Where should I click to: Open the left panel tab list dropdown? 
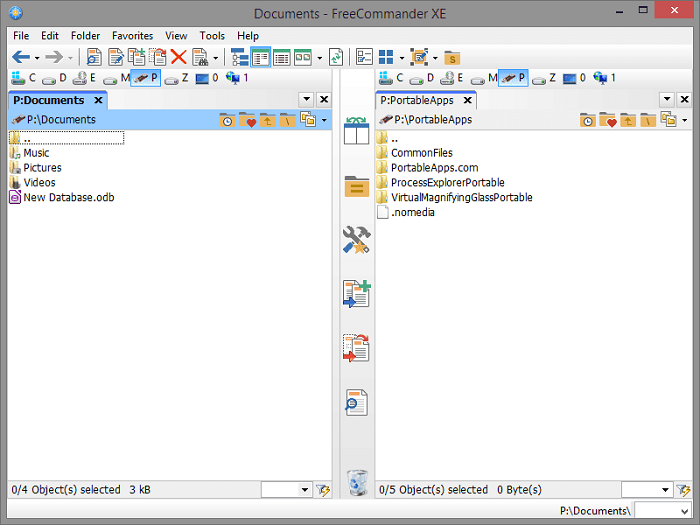click(307, 99)
